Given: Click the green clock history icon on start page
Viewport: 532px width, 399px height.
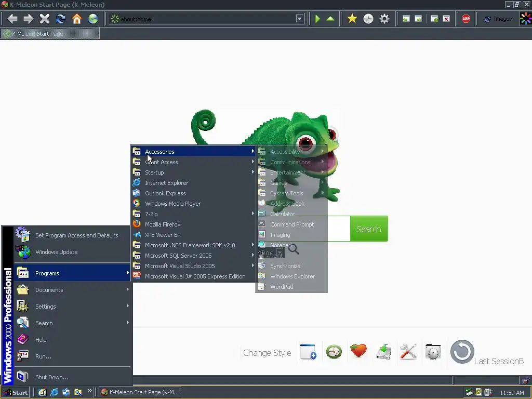Looking at the screenshot, I should 334,352.
